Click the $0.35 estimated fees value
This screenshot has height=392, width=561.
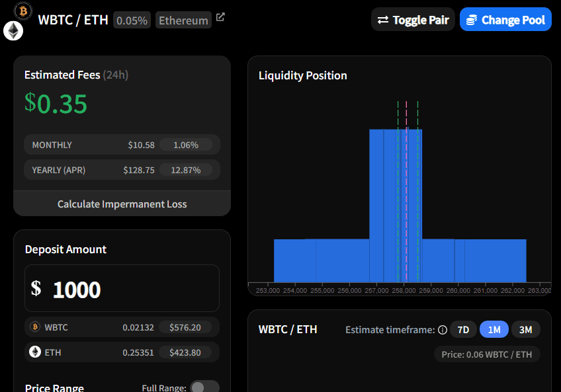56,103
